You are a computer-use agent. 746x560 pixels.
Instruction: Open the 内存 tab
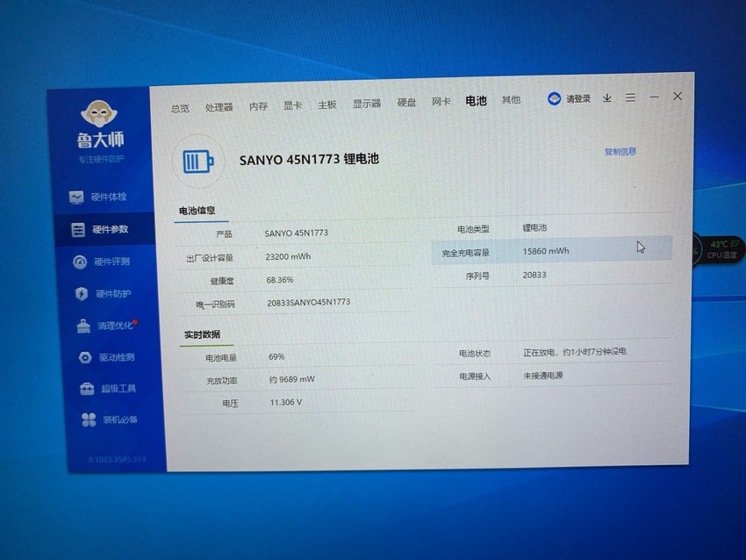pyautogui.click(x=258, y=106)
